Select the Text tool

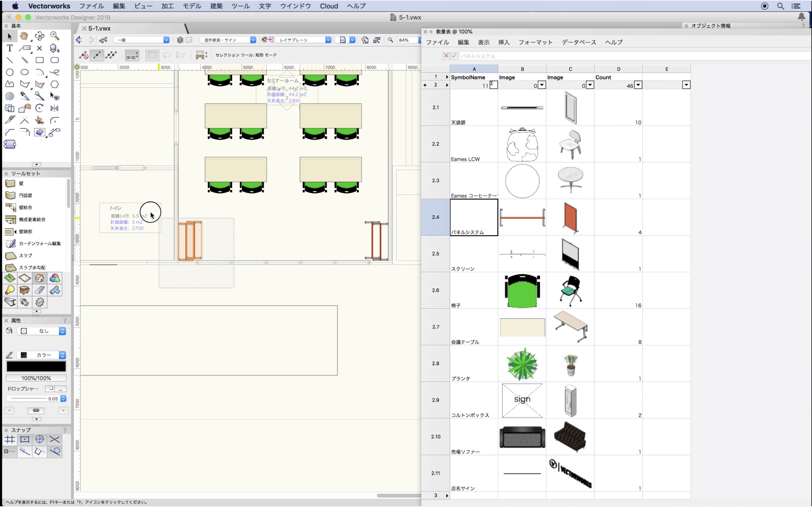(x=10, y=48)
